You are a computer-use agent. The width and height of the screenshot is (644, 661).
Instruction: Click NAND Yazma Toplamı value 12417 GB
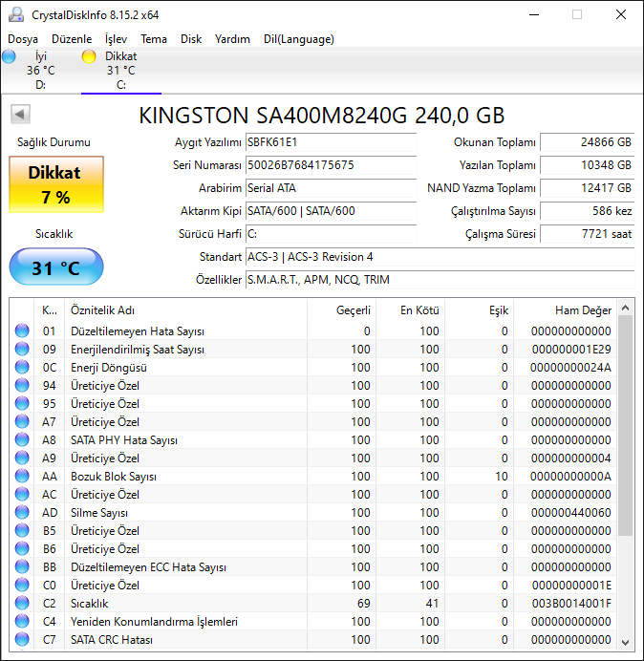click(587, 188)
